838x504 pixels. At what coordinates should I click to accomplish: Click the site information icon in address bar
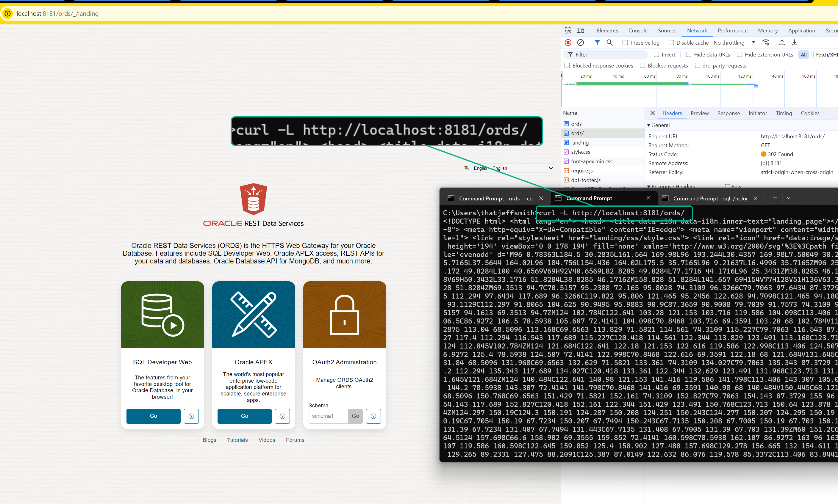tap(7, 14)
